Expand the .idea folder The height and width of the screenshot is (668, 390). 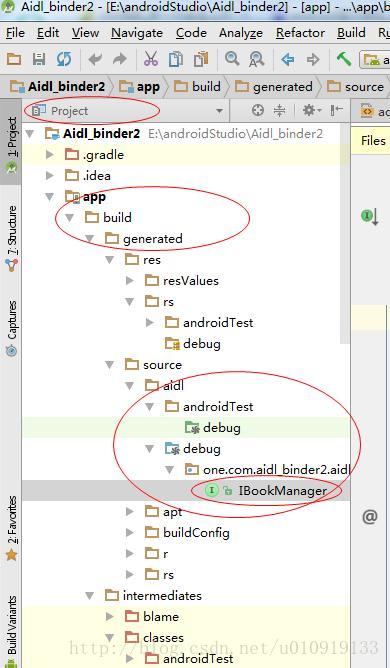coord(50,176)
